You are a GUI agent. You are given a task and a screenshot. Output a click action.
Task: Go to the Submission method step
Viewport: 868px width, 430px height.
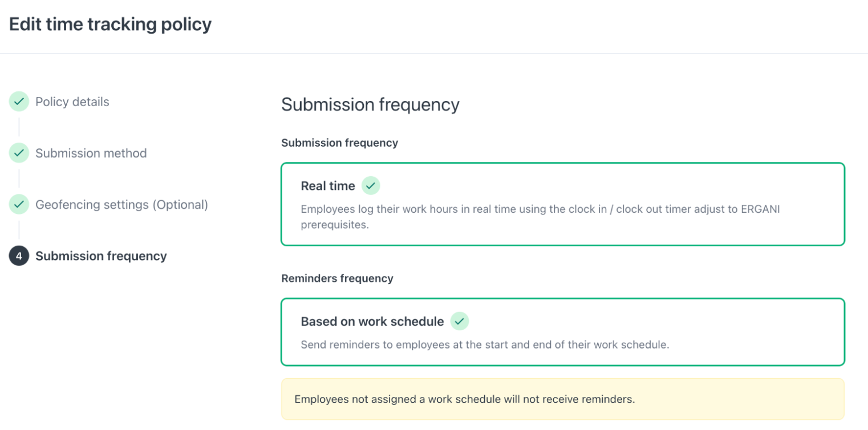click(x=91, y=153)
